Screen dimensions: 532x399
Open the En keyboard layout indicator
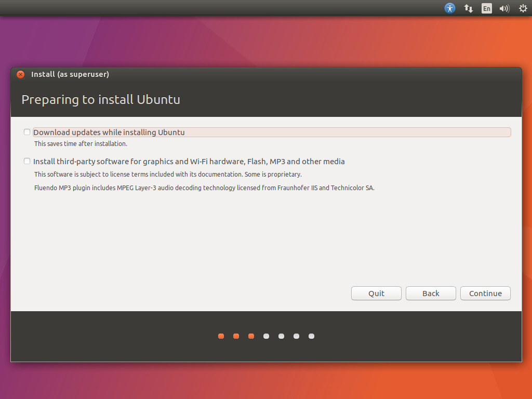(x=486, y=8)
